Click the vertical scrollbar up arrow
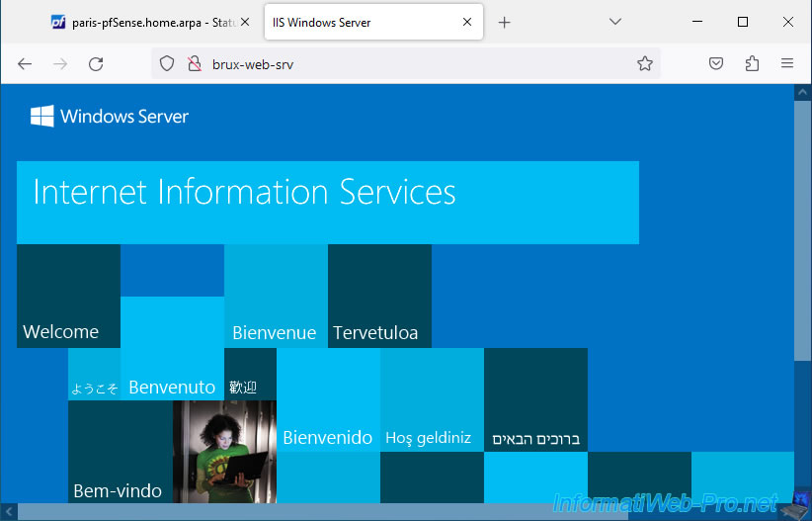 803,92
